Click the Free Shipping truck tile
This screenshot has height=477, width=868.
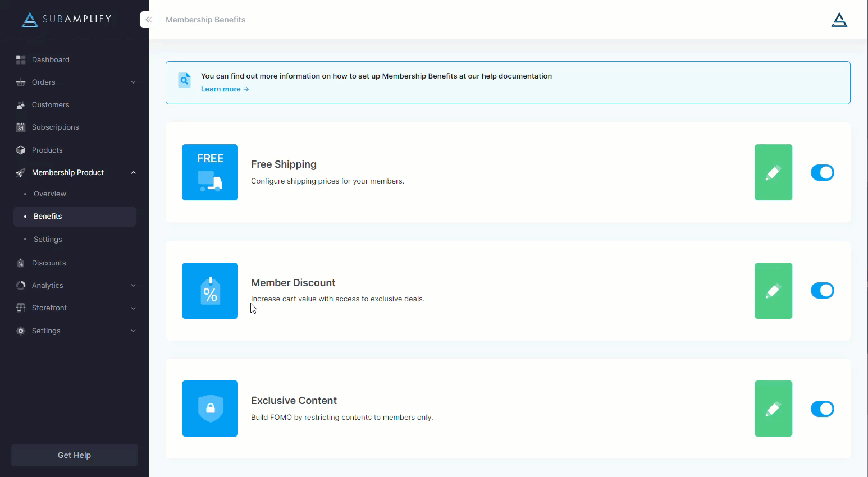point(210,172)
